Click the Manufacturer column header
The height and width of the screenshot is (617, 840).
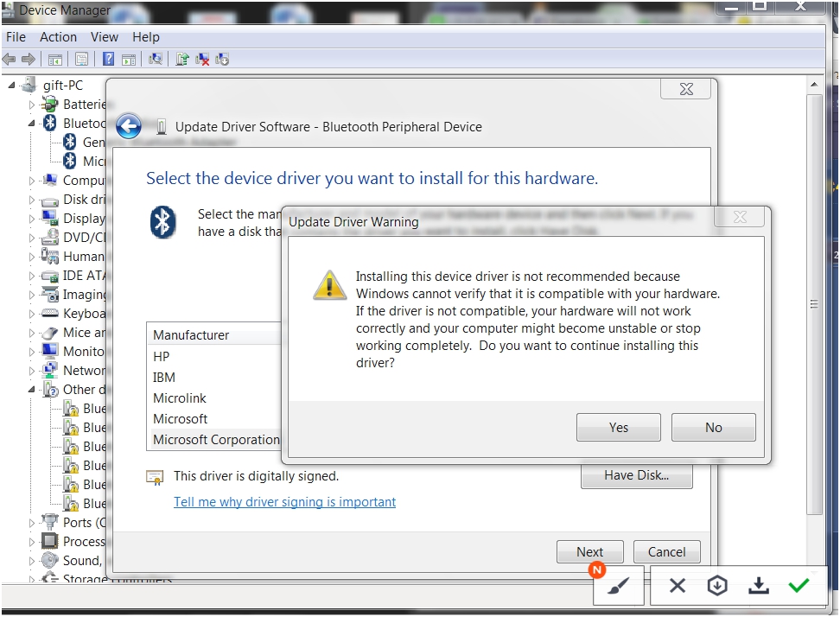point(214,335)
